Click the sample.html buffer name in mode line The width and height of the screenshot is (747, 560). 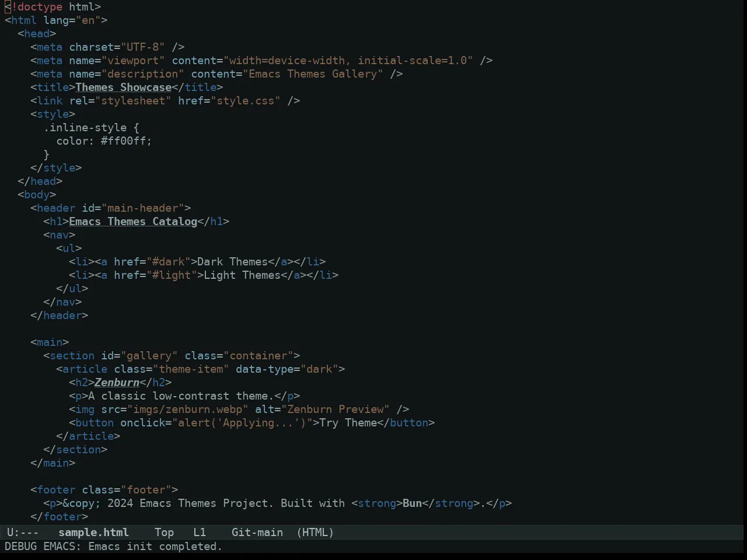(x=93, y=533)
